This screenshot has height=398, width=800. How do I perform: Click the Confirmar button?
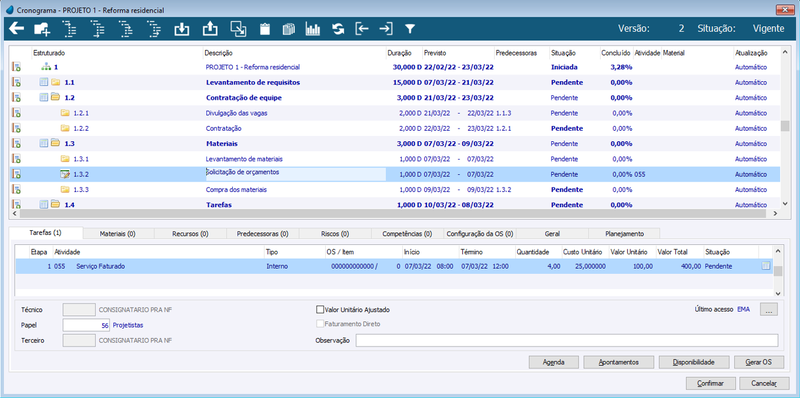[711, 383]
